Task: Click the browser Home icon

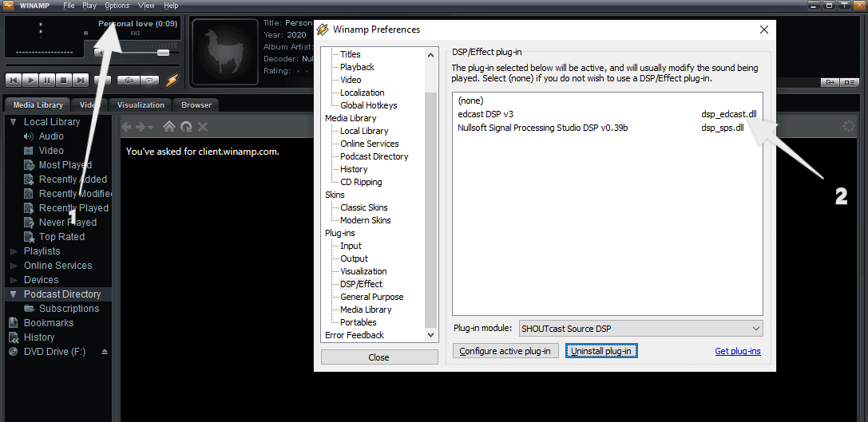Action: point(169,127)
